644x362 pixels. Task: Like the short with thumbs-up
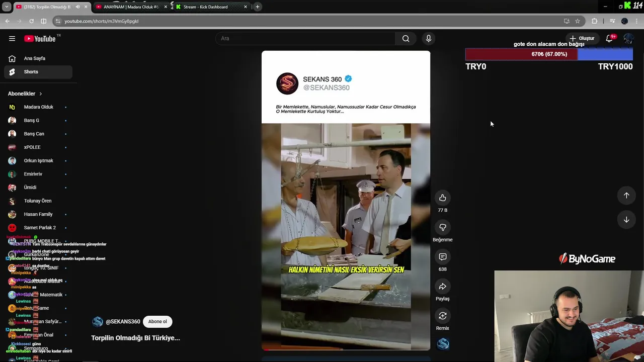[x=443, y=198]
